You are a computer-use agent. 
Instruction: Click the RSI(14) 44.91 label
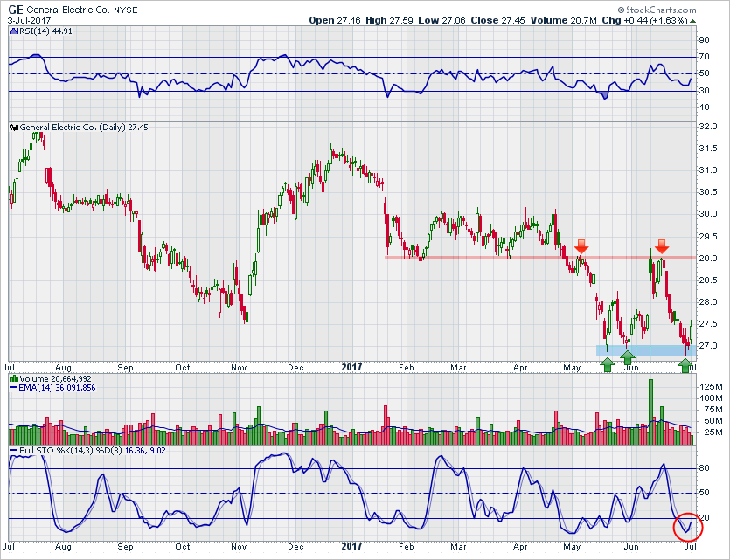point(45,31)
